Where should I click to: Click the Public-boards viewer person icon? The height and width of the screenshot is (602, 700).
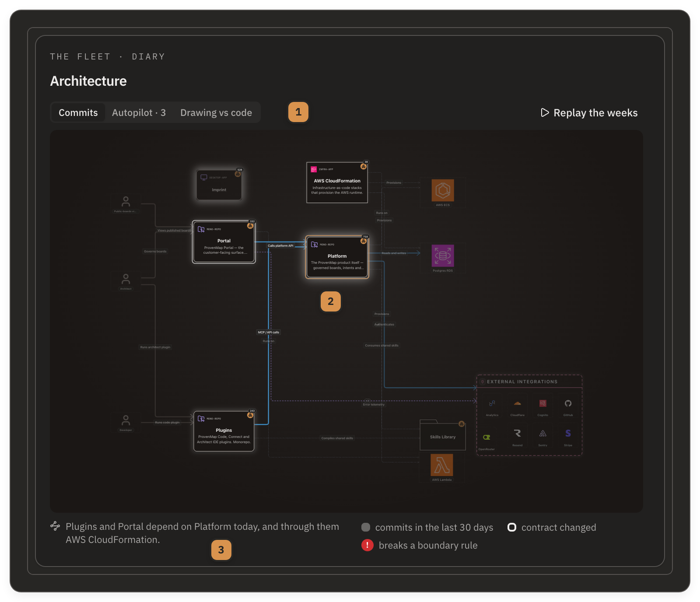click(126, 202)
